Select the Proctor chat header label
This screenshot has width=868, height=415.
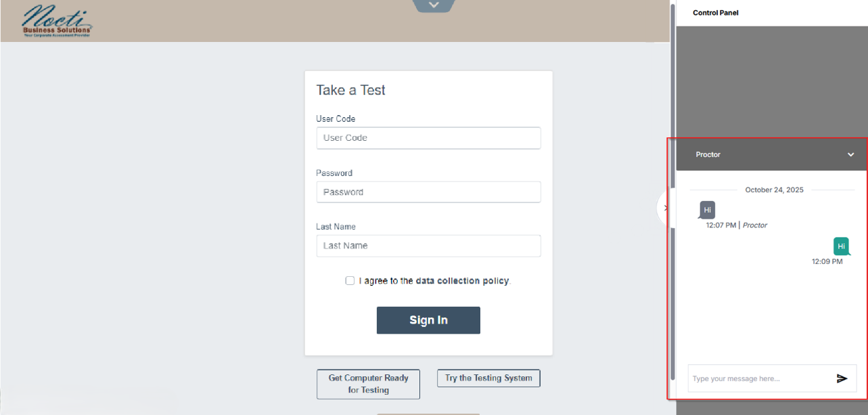coord(708,154)
